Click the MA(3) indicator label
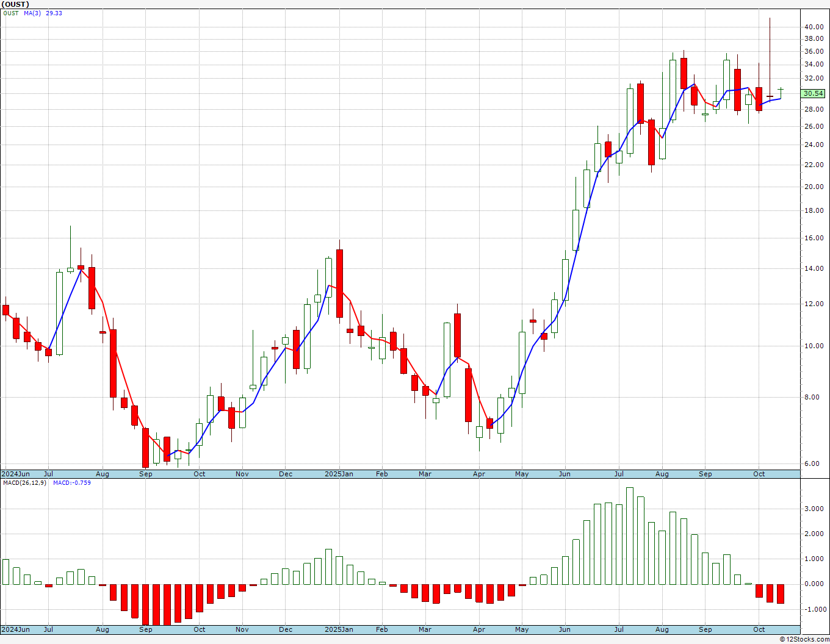The width and height of the screenshot is (830, 644). pyautogui.click(x=32, y=13)
